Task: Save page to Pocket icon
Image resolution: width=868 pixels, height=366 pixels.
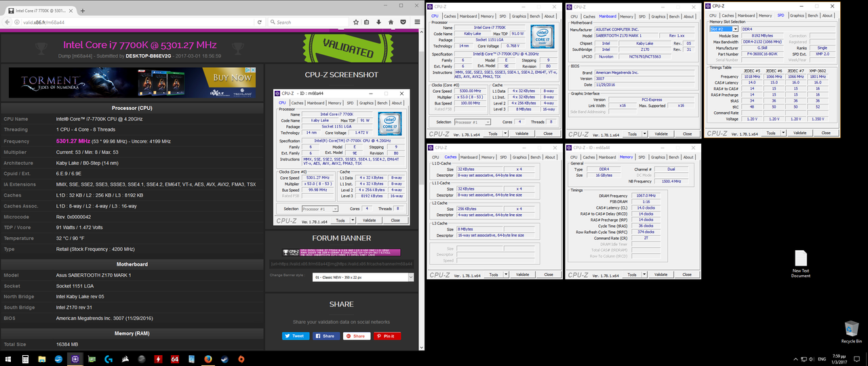Action: (x=403, y=22)
